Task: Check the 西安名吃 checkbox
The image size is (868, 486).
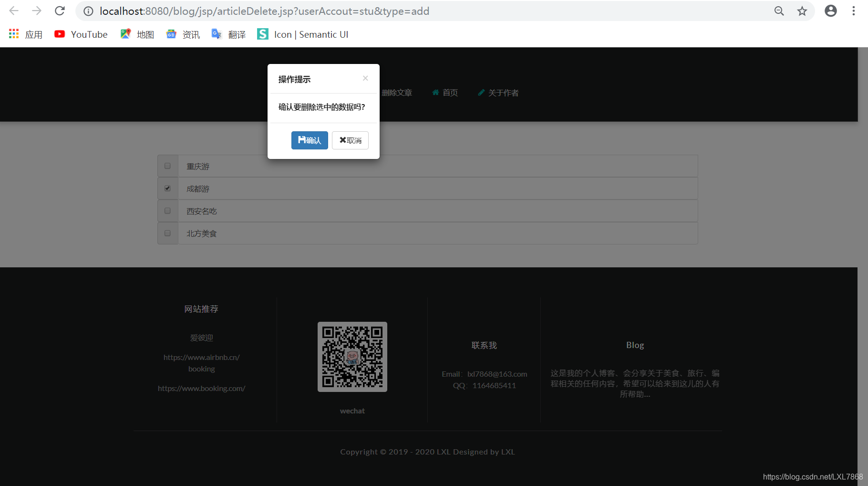Action: click(x=167, y=211)
